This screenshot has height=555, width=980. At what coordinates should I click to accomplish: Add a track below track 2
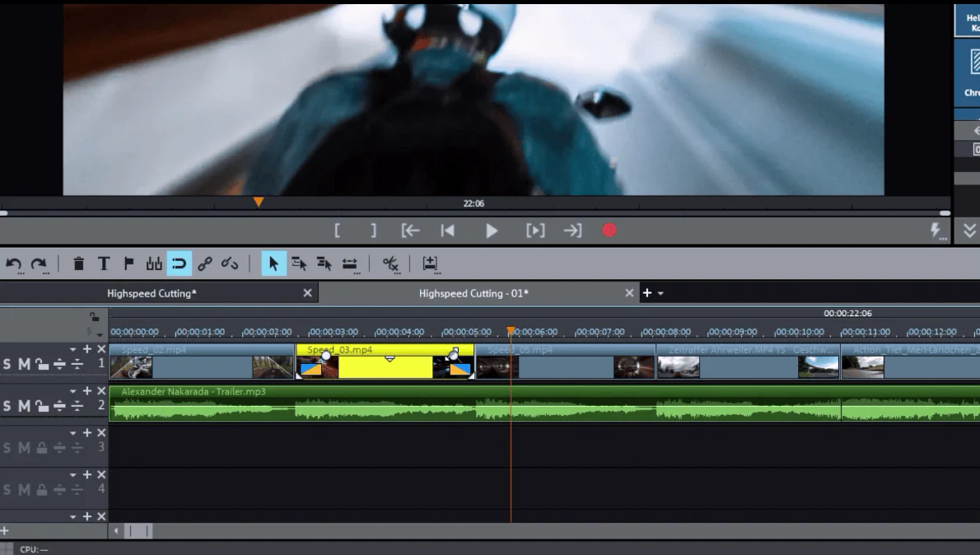coord(87,391)
